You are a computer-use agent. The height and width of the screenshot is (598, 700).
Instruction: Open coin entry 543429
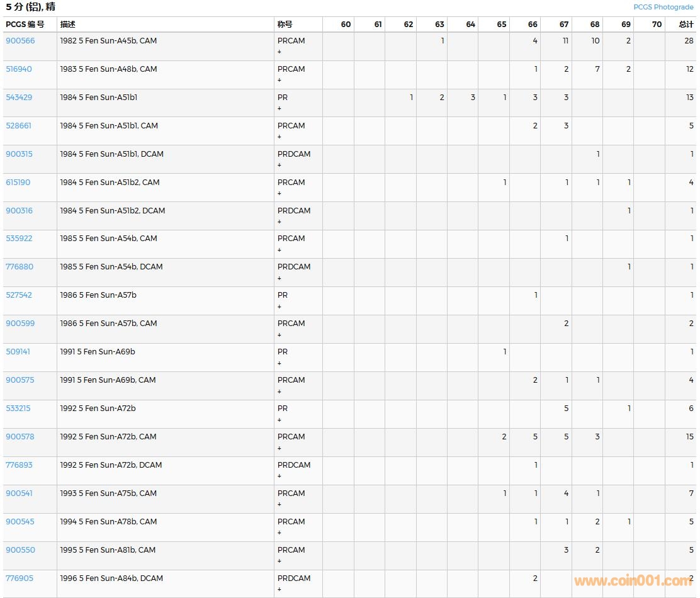(19, 98)
